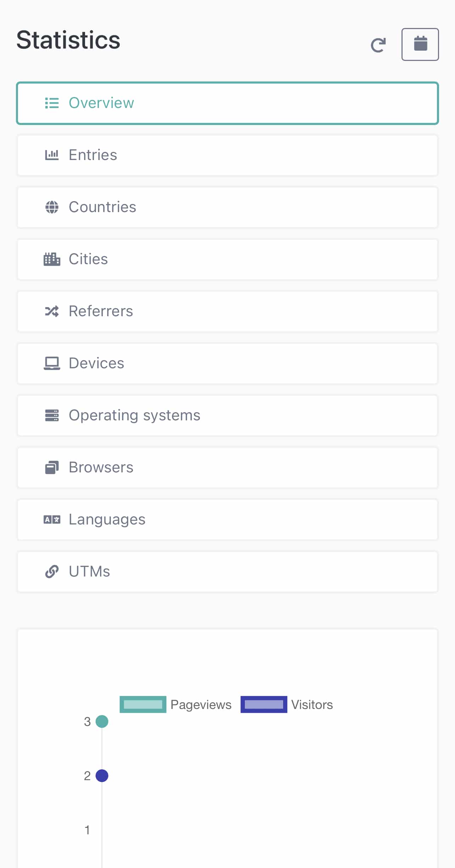
Task: Click the blue Visitors data point
Action: [x=102, y=776]
